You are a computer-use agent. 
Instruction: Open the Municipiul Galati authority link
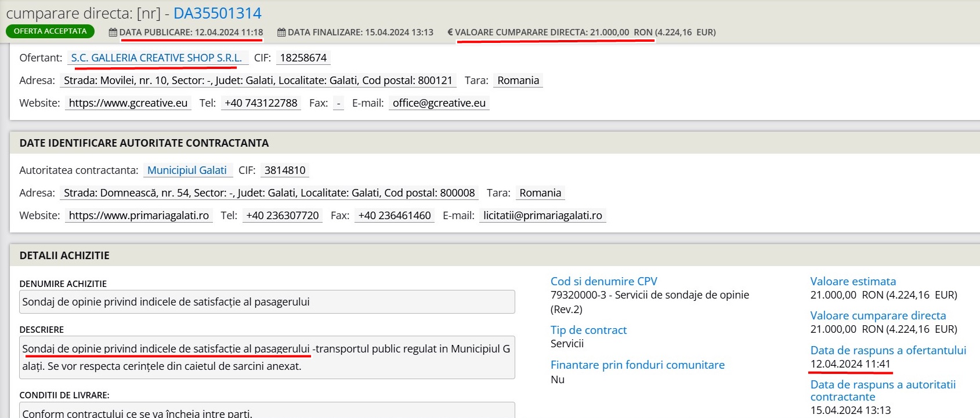click(x=187, y=170)
